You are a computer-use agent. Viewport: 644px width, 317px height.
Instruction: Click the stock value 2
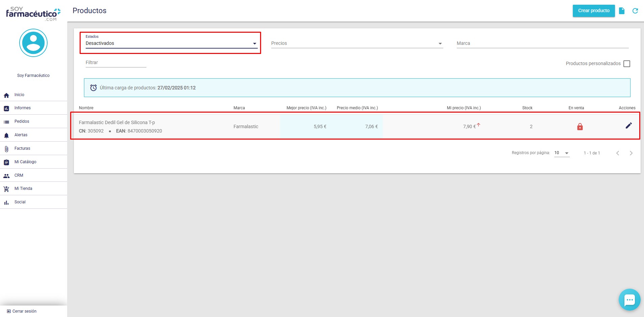pyautogui.click(x=531, y=127)
